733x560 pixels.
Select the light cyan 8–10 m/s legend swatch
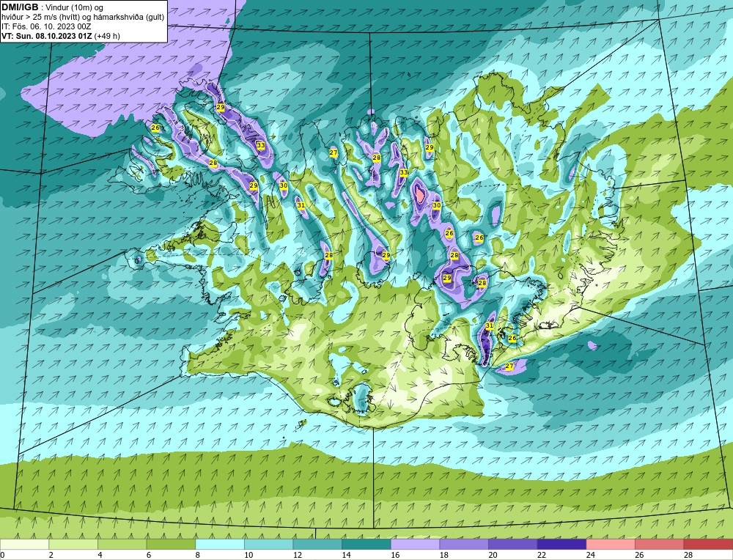point(220,545)
